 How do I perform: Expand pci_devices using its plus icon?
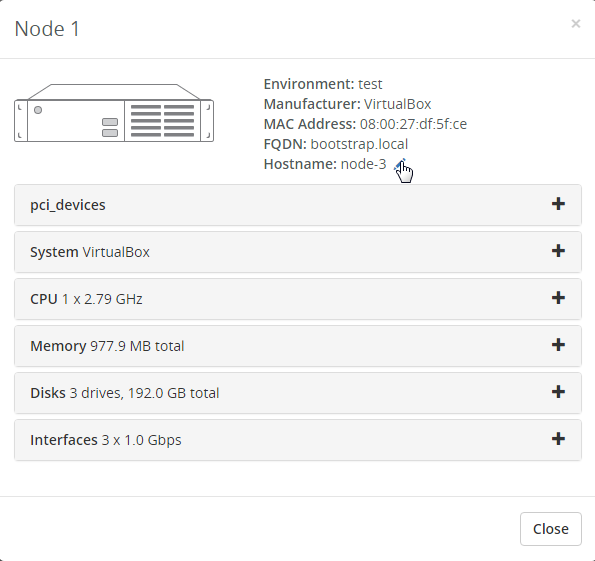click(x=558, y=204)
